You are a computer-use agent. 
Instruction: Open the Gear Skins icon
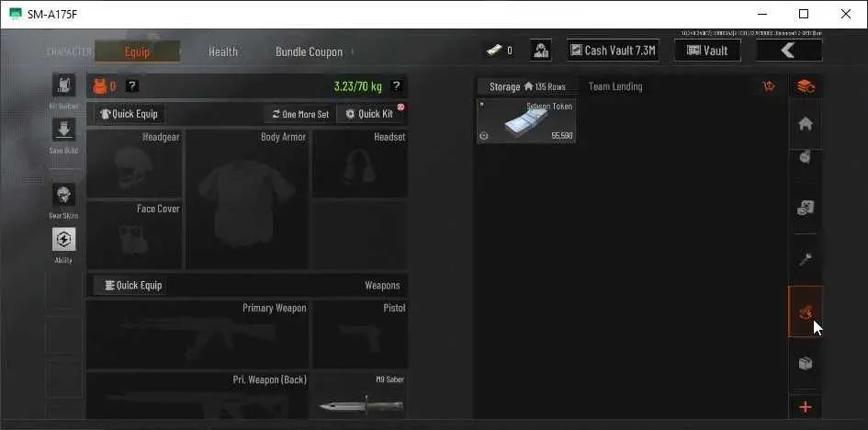point(63,195)
